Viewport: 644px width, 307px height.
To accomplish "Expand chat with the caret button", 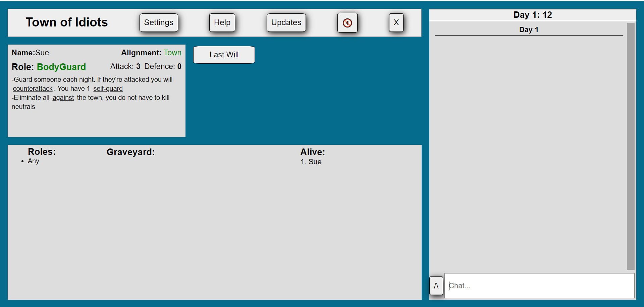I will (x=436, y=286).
